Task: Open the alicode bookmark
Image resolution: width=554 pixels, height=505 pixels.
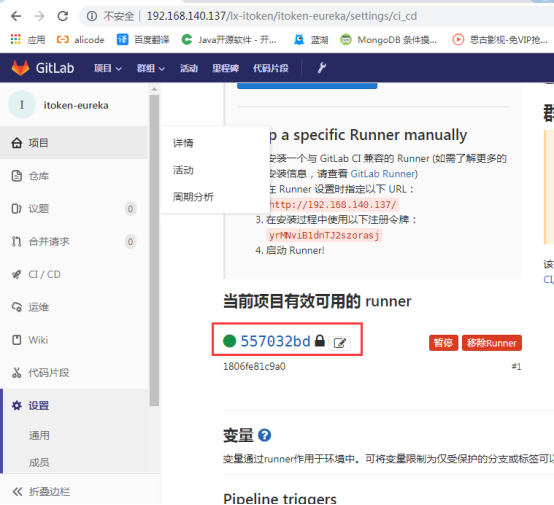Action: (x=81, y=40)
